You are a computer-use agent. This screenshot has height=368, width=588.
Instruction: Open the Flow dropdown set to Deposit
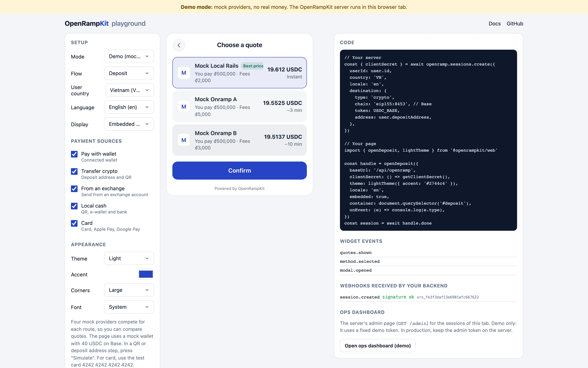click(129, 73)
